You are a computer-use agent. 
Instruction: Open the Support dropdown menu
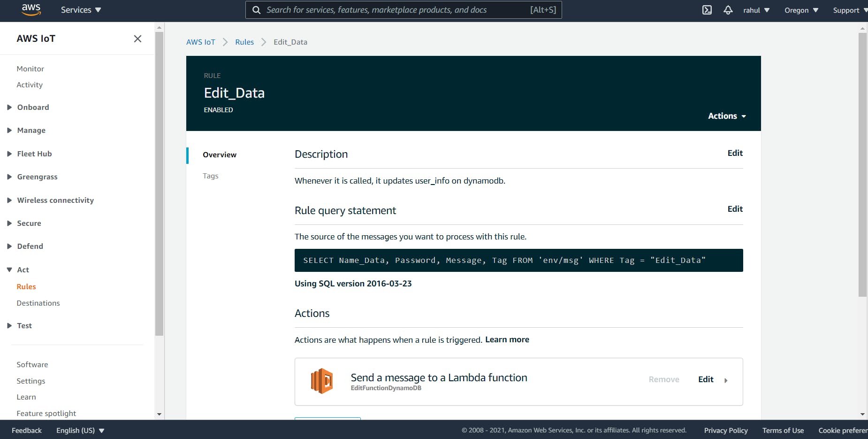point(850,10)
